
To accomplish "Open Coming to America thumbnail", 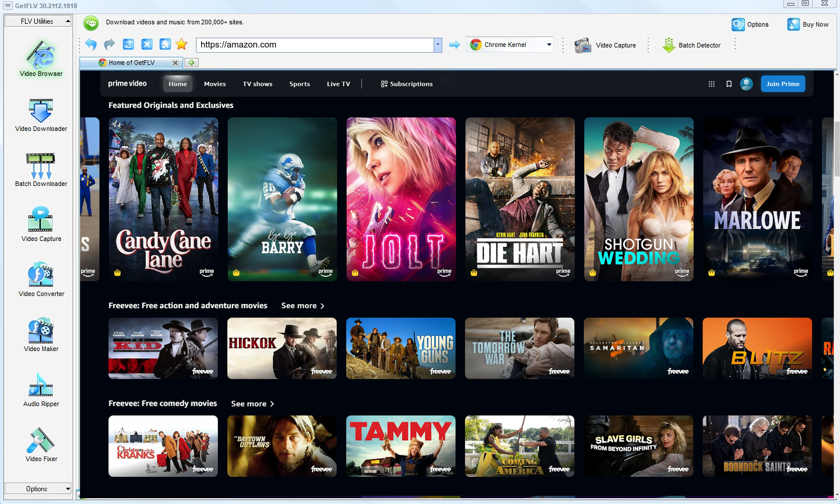I will click(x=519, y=446).
